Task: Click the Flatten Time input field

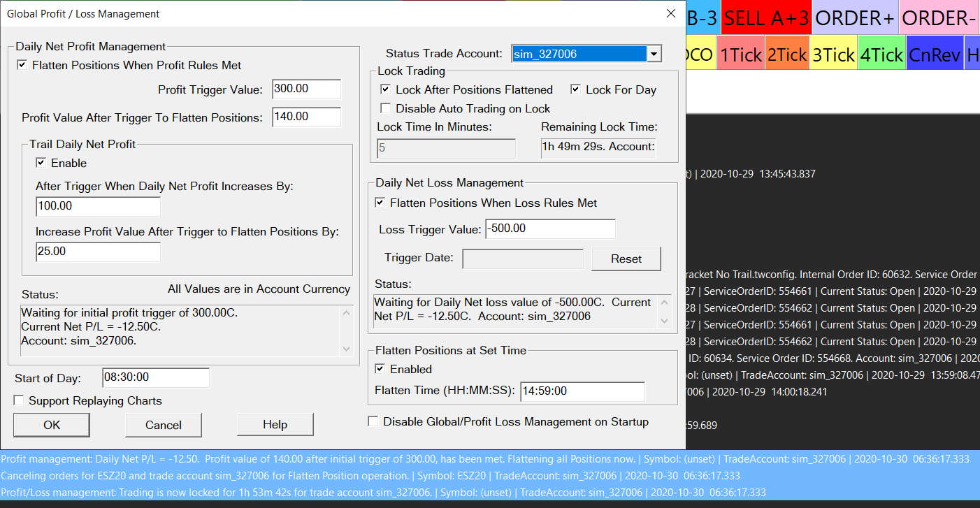Action: pyautogui.click(x=582, y=392)
